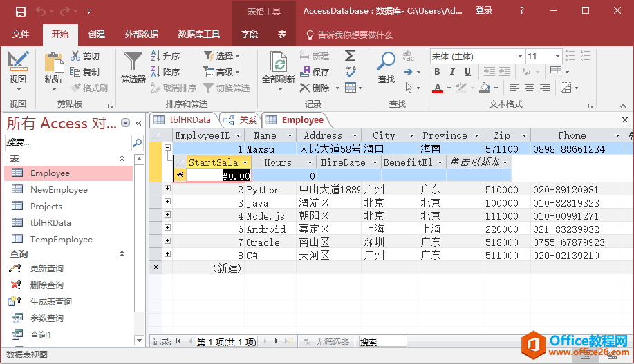634x364 pixels.
Task: Open the City column filter dropdown
Action: pyautogui.click(x=411, y=136)
